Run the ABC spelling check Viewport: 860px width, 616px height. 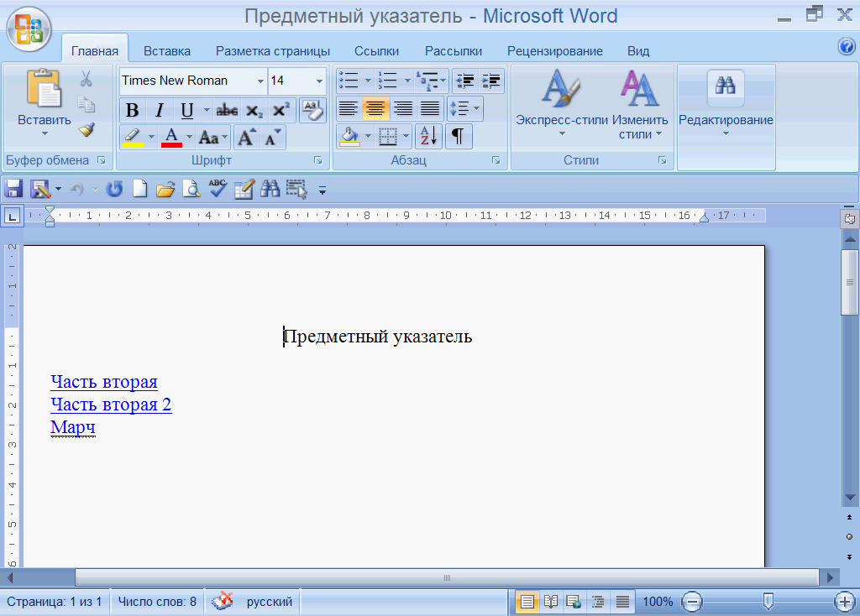[218, 189]
